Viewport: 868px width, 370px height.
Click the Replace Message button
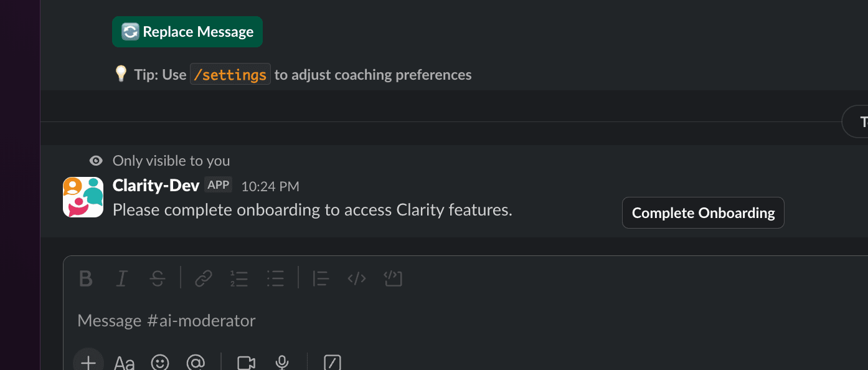click(187, 31)
